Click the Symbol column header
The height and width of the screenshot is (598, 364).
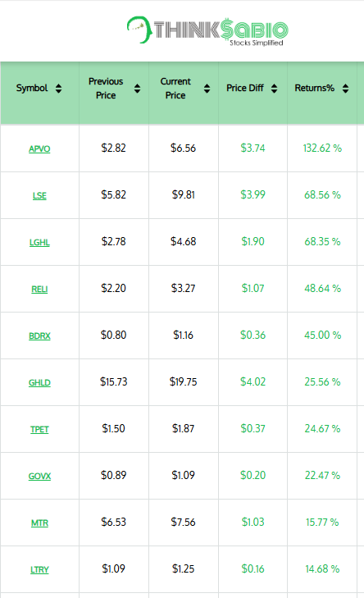tap(39, 93)
